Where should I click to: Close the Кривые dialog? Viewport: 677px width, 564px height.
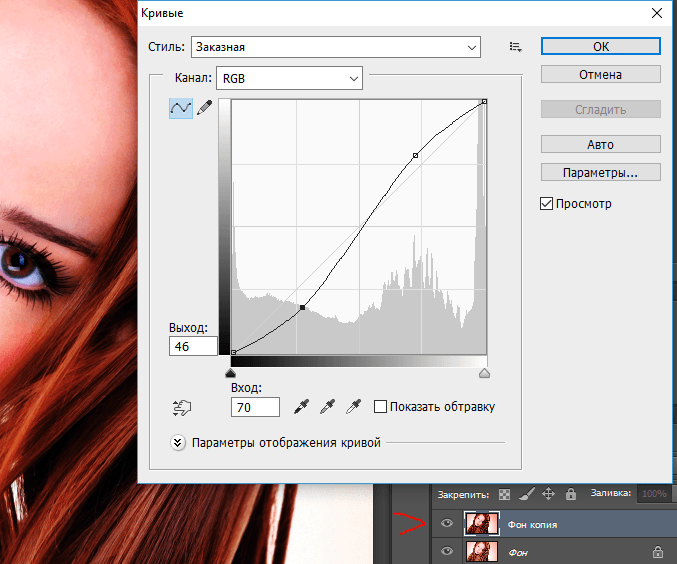click(657, 13)
